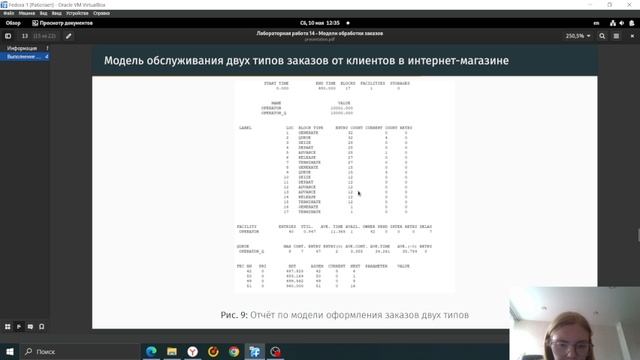Open the document search magnifier
640x360 pixels.
click(x=602, y=36)
